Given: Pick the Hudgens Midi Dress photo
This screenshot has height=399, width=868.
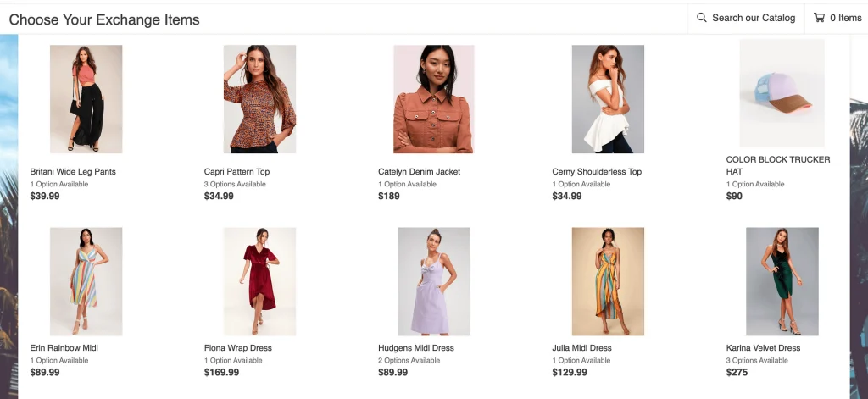Looking at the screenshot, I should tap(433, 281).
